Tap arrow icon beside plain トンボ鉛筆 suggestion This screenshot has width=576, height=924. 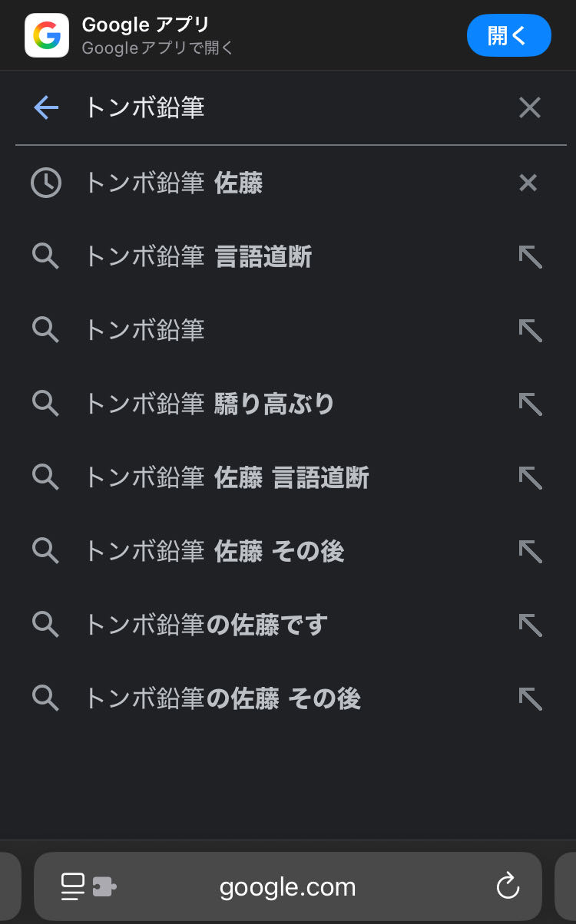click(530, 330)
